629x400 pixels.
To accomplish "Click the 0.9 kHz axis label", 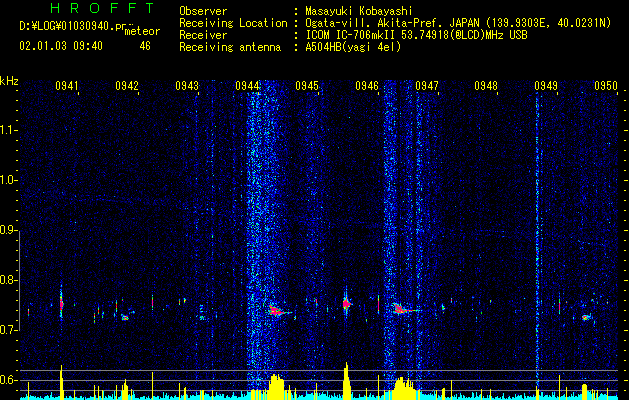I will pyautogui.click(x=9, y=230).
